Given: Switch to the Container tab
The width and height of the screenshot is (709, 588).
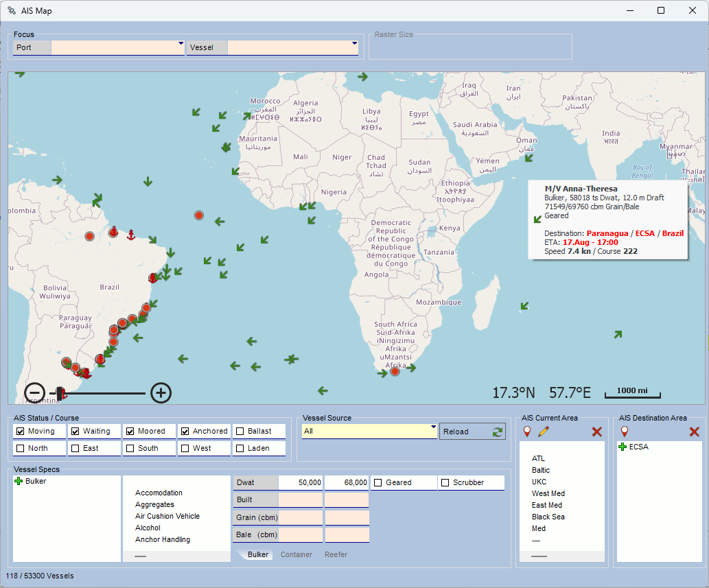Looking at the screenshot, I should pos(297,554).
